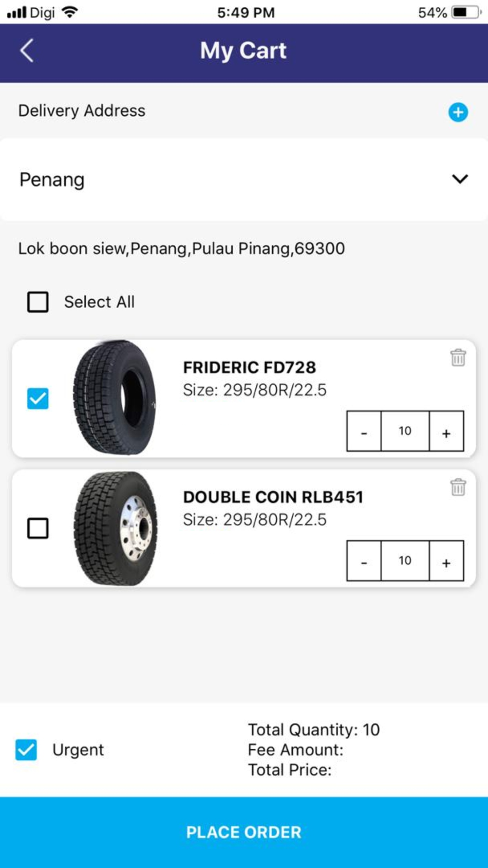Viewport: 488px width, 868px height.
Task: Tap the PLACE ORDER button
Action: click(244, 832)
